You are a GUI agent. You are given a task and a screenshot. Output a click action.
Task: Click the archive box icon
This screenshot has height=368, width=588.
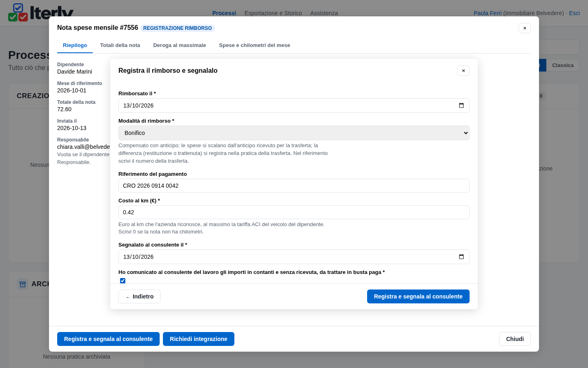point(22,284)
